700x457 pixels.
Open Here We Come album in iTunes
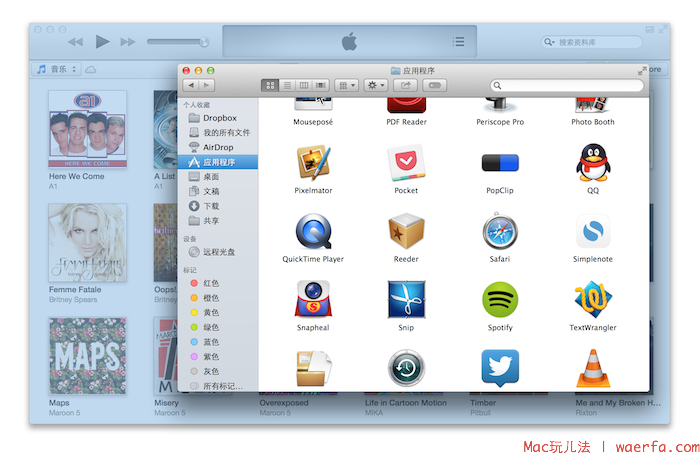pos(88,129)
